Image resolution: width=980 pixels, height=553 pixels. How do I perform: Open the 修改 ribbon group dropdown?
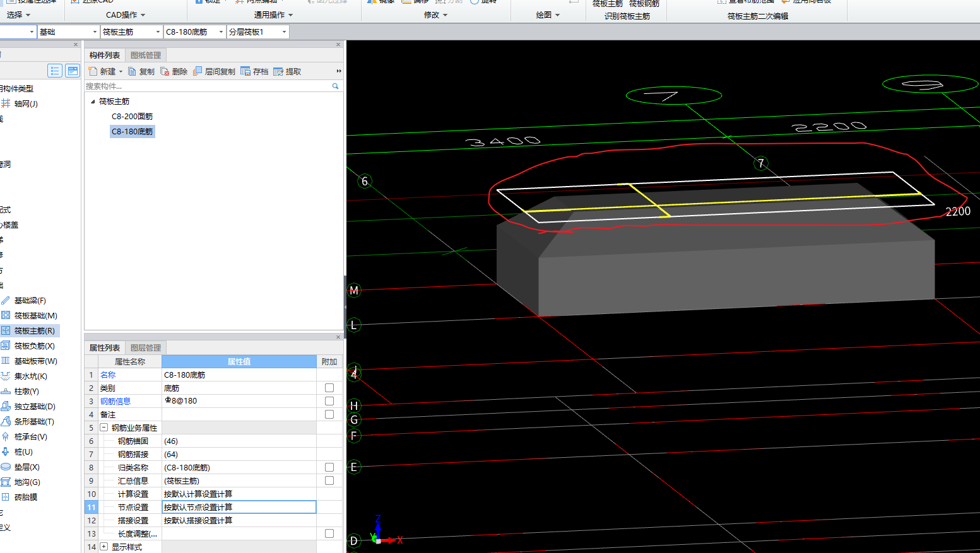click(436, 15)
